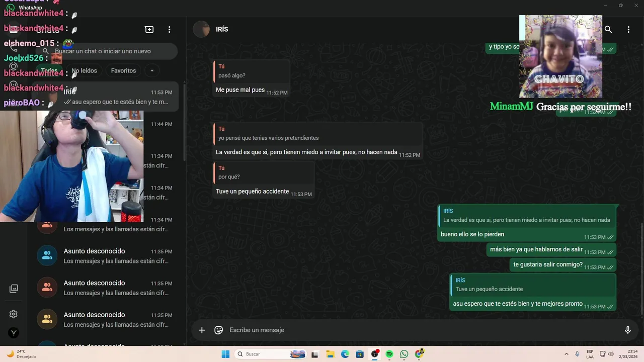Open Google Chrome from the taskbar

pyautogui.click(x=420, y=354)
